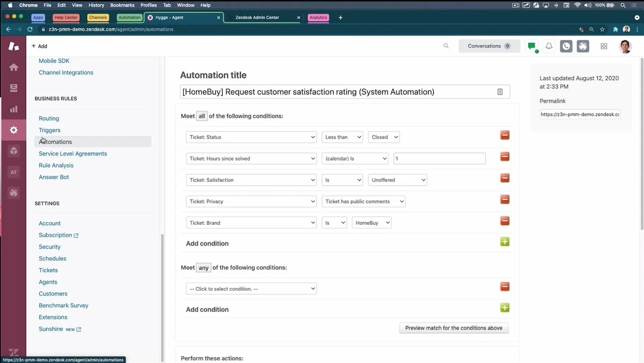Click the Conversations button
This screenshot has height=363, width=644.
coord(489,46)
